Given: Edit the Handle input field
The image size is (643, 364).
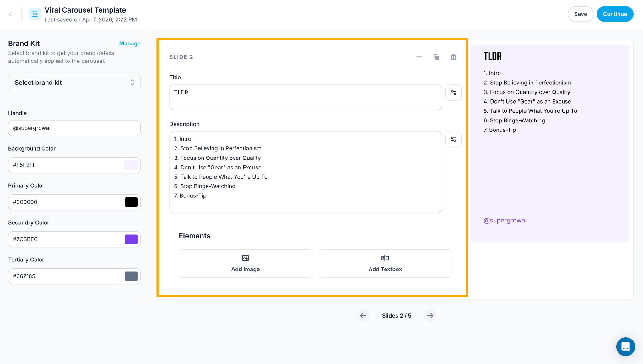Looking at the screenshot, I should (74, 128).
